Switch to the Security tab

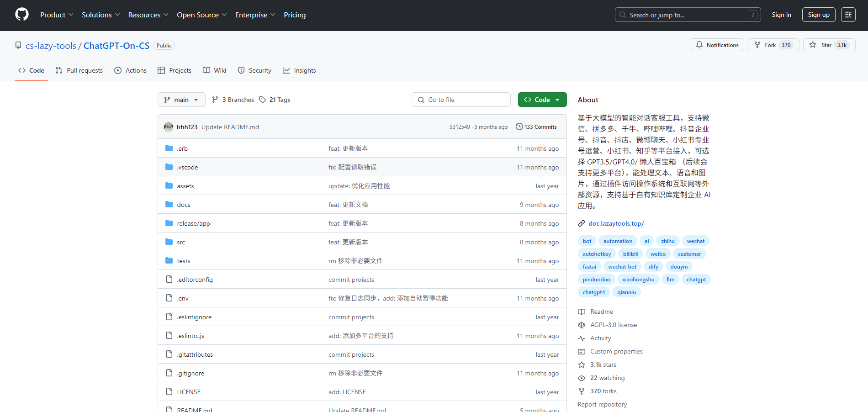click(x=254, y=70)
